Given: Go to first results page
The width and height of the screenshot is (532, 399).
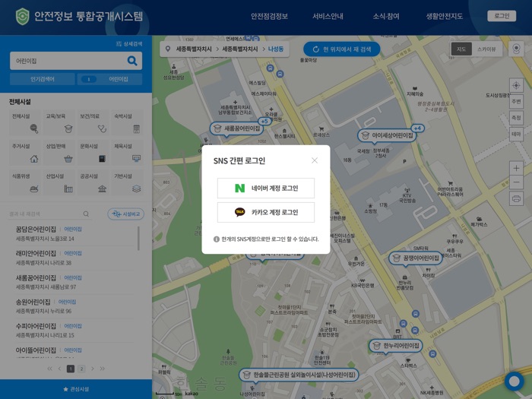Looking at the screenshot, I should 50,369.
